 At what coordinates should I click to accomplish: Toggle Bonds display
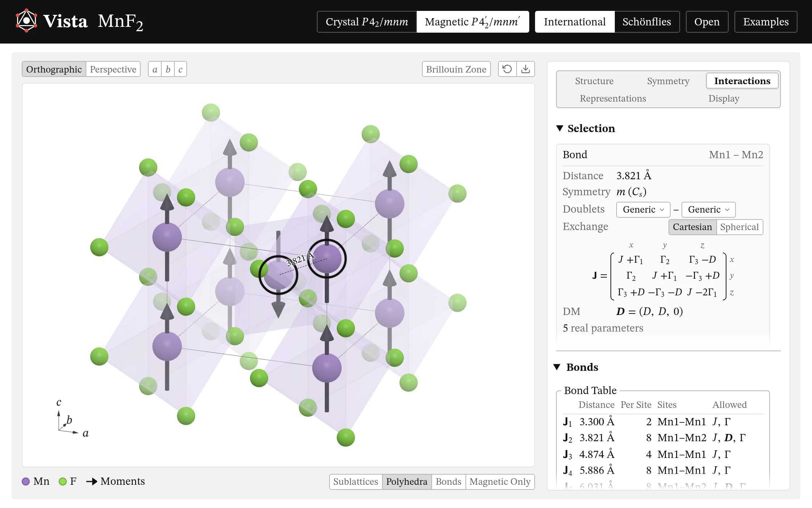coord(448,482)
